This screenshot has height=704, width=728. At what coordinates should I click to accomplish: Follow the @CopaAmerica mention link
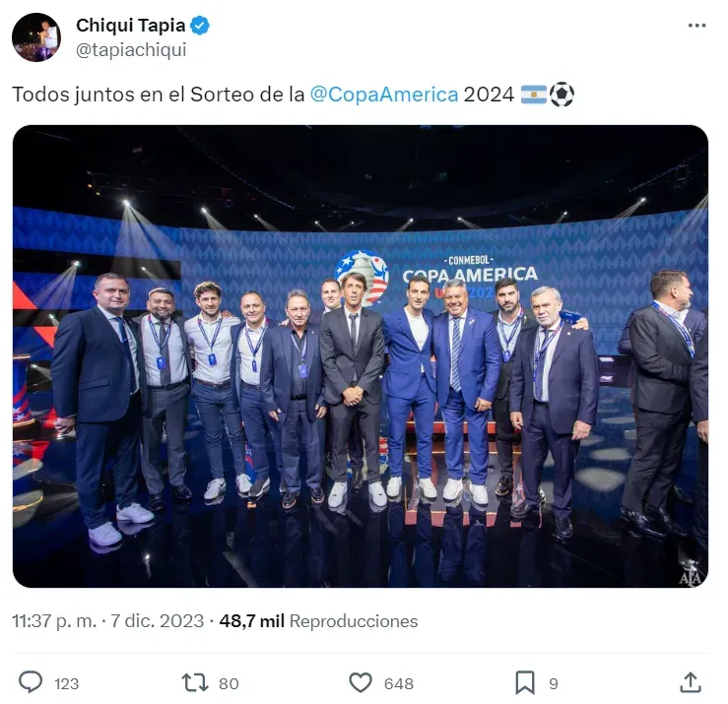point(384,95)
